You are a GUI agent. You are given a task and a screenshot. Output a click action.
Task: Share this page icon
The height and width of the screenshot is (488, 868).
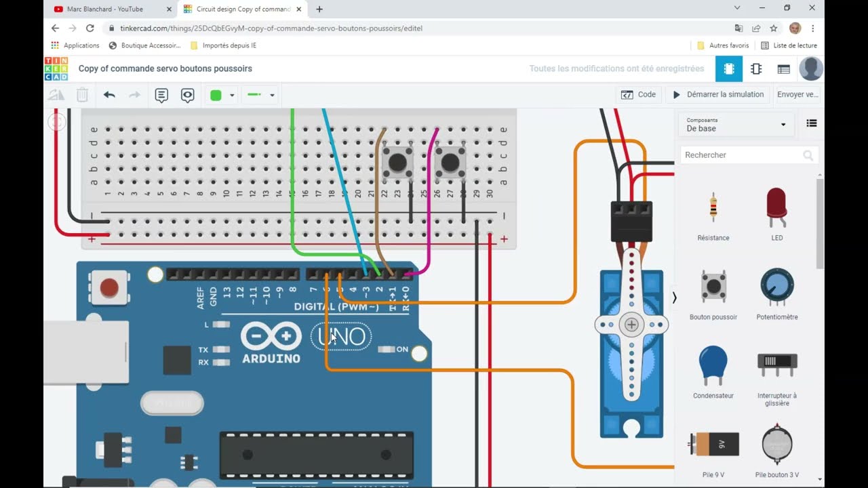click(756, 28)
